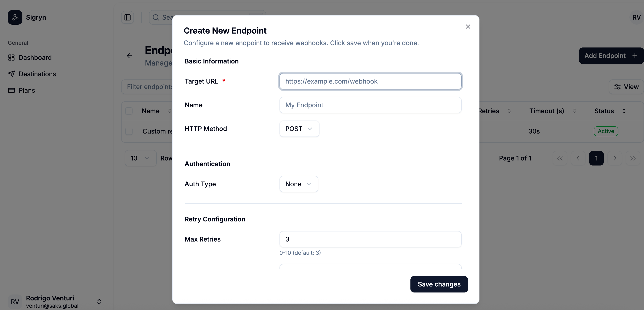644x310 pixels.
Task: Open the View column settings icon
Action: click(617, 87)
